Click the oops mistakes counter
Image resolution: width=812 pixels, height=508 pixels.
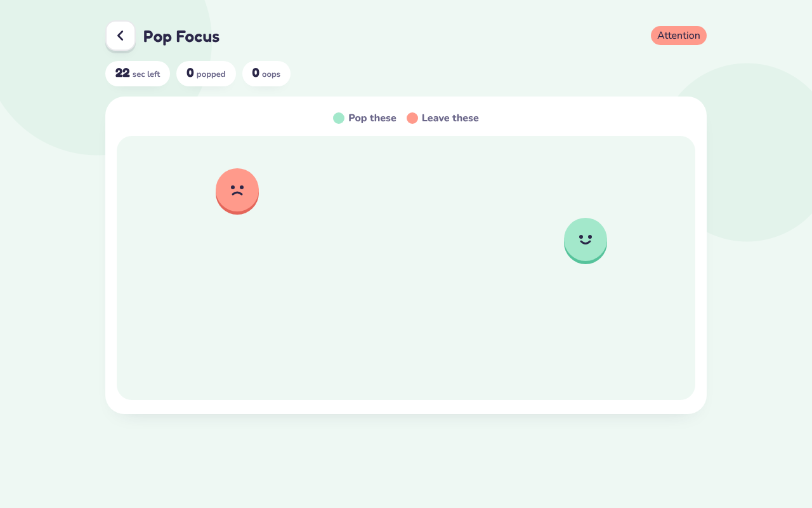coord(266,74)
